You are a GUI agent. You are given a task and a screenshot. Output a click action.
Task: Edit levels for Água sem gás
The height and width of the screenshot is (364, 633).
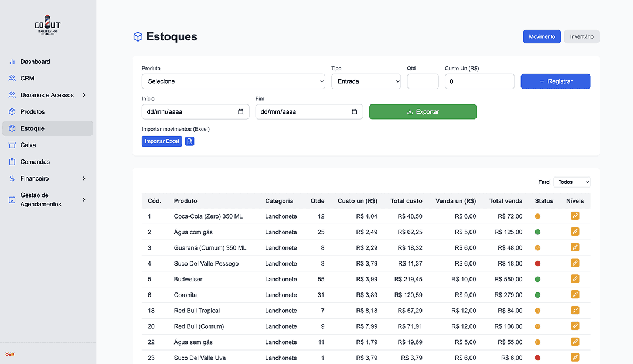(x=576, y=342)
